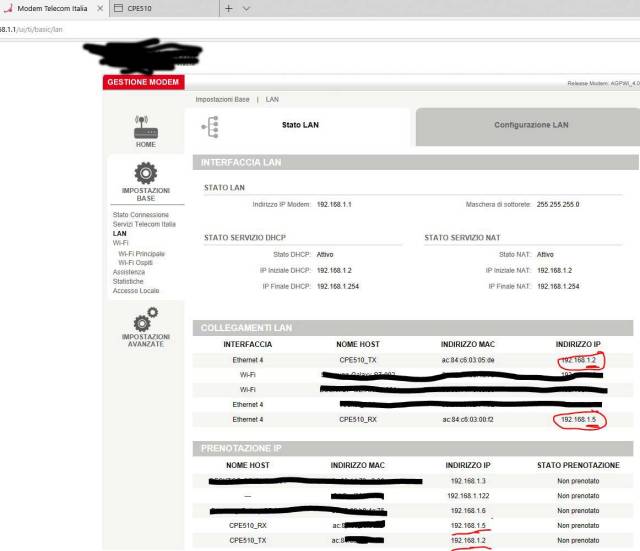This screenshot has height=551, width=640.
Task: Click the Assistenza sidebar link
Action: click(x=131, y=272)
